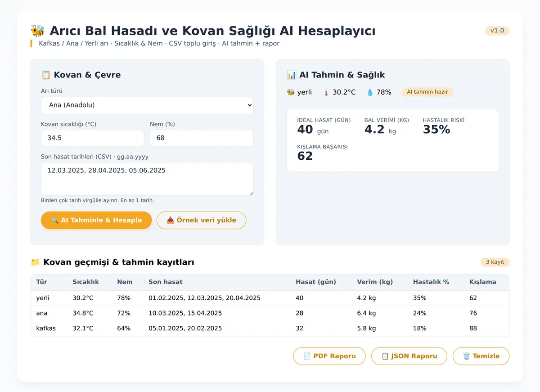Click the subtitle line starting with Kafkas / Ana
The height and width of the screenshot is (392, 540).
point(159,44)
